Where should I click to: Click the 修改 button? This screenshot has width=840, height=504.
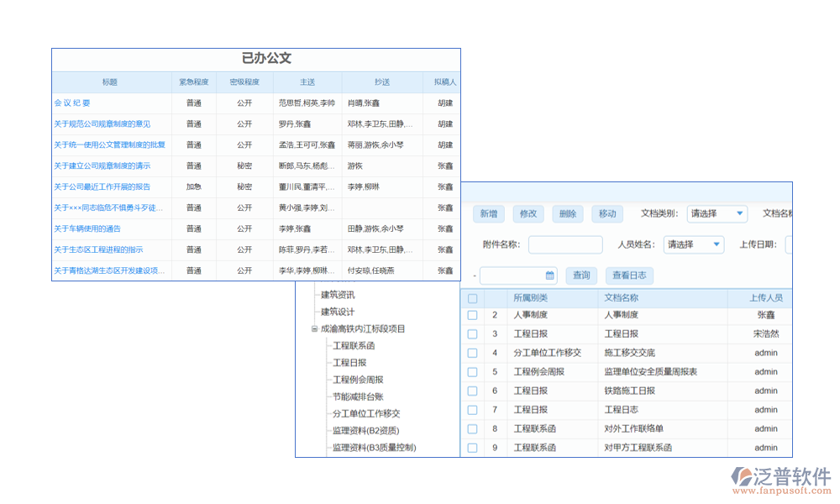coord(528,213)
